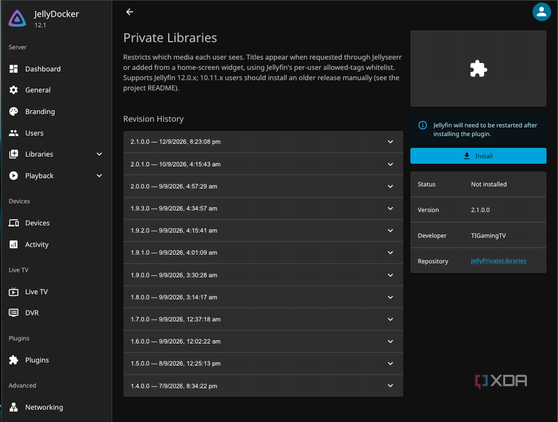Click server version number 12.1
This screenshot has width=558, height=422.
[x=40, y=25]
